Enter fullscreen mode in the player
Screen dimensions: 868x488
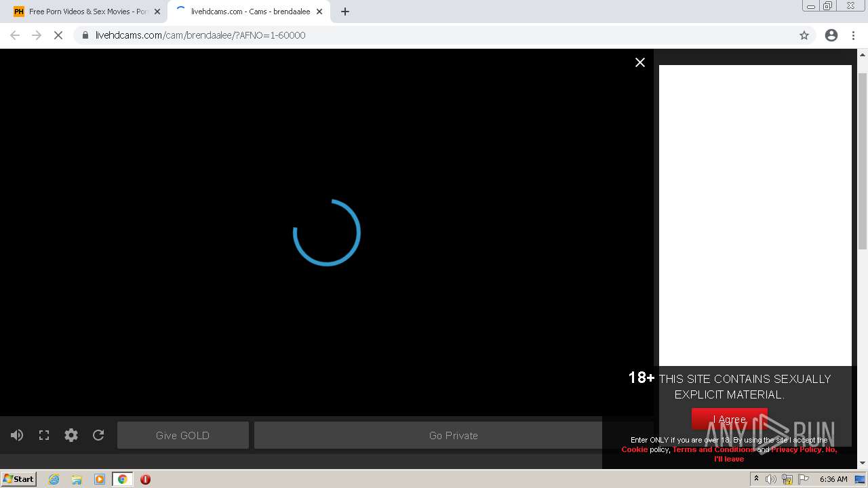pyautogui.click(x=44, y=435)
